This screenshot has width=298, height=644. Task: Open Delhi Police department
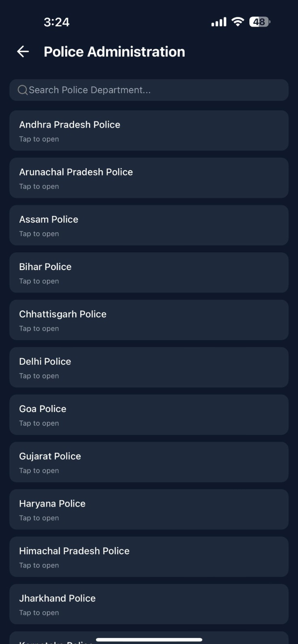pos(149,367)
